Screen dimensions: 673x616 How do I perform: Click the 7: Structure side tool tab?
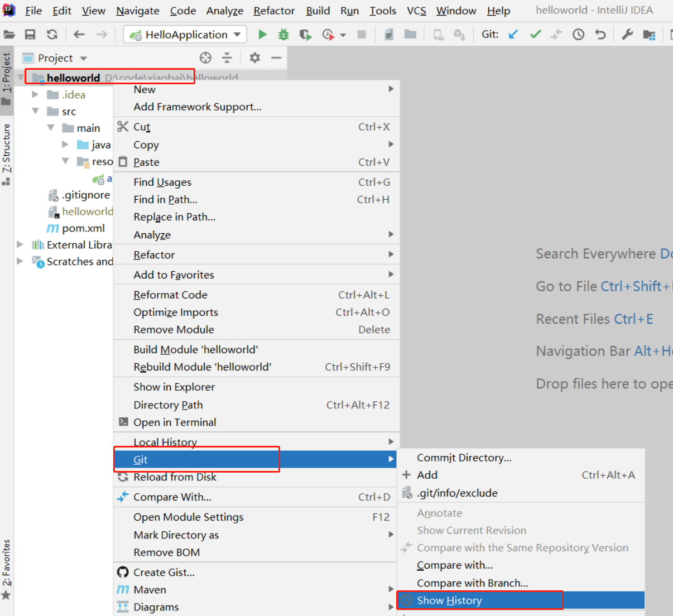click(x=6, y=154)
